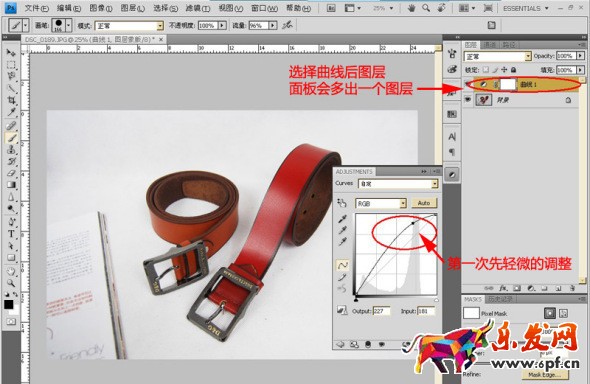Open the layer fill slider arrow
This screenshot has height=384, width=590.
(581, 70)
